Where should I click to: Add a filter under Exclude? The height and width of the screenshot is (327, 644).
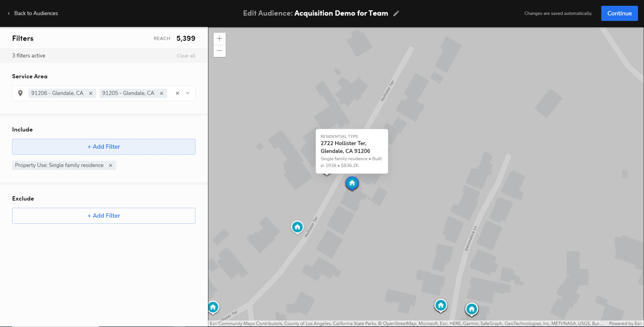[104, 216]
